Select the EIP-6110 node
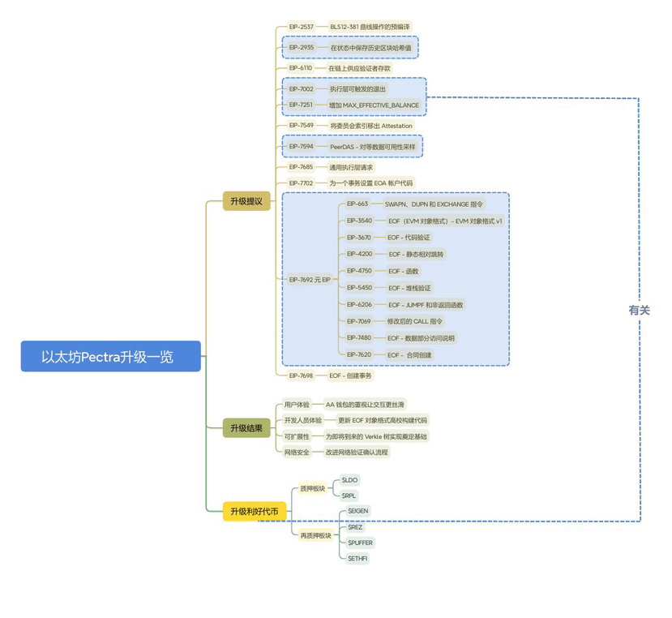Viewport: 672px width, 618px height. pyautogui.click(x=301, y=68)
